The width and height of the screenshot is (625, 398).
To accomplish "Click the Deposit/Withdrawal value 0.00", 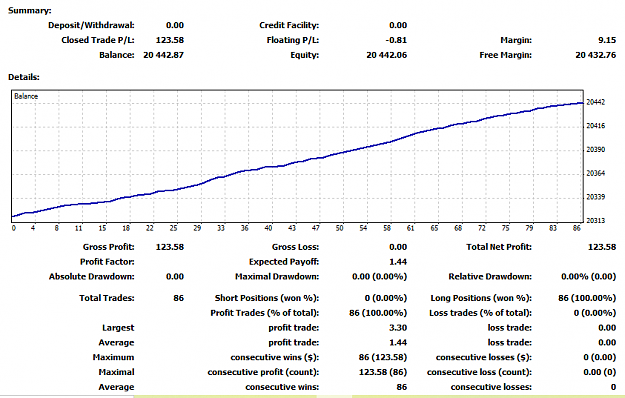I will click(x=175, y=25).
